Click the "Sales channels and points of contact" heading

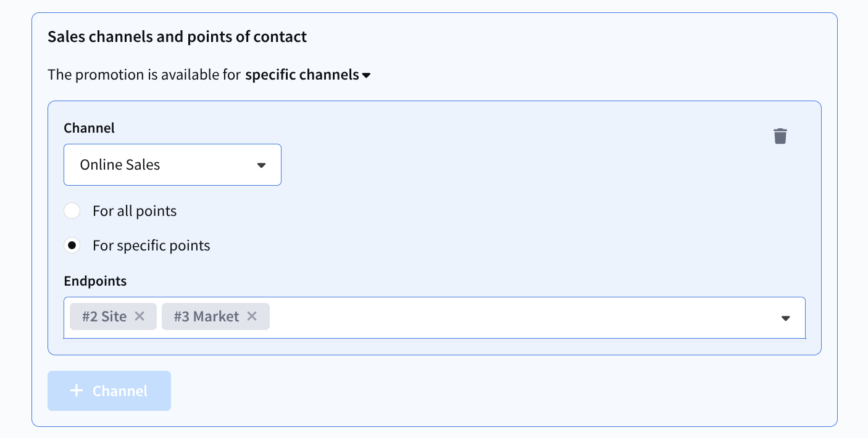click(177, 37)
